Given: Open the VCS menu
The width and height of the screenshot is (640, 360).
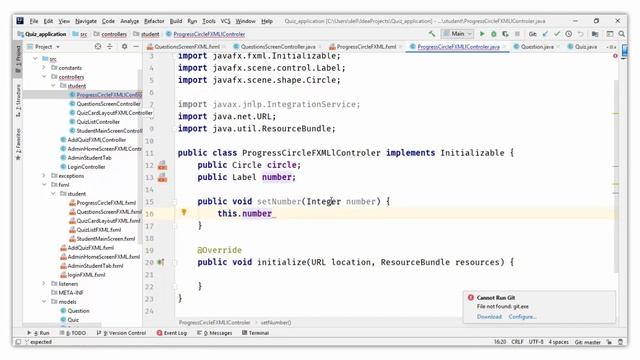Looking at the screenshot, I should pos(225,21).
